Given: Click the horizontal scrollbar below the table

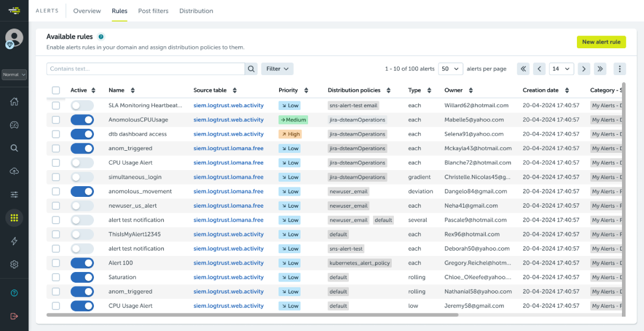Looking at the screenshot, I should point(252,315).
